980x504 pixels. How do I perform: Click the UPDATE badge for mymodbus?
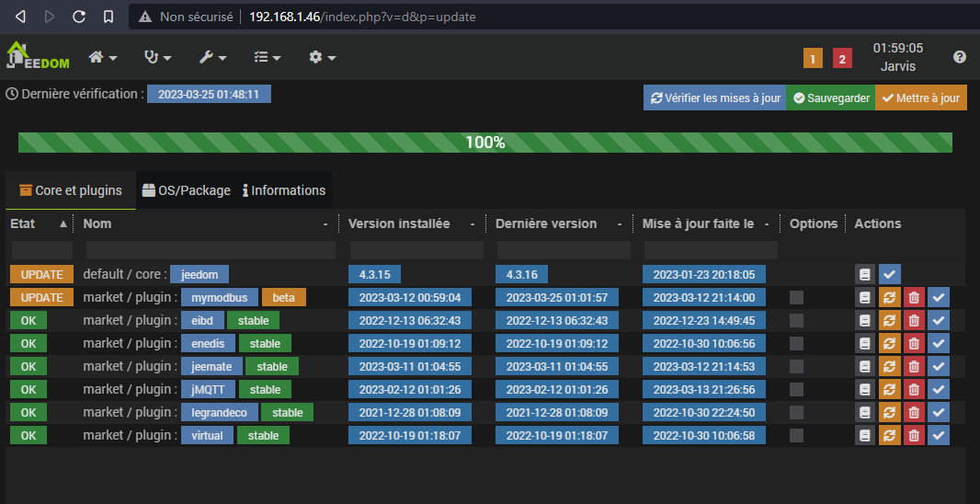click(42, 297)
